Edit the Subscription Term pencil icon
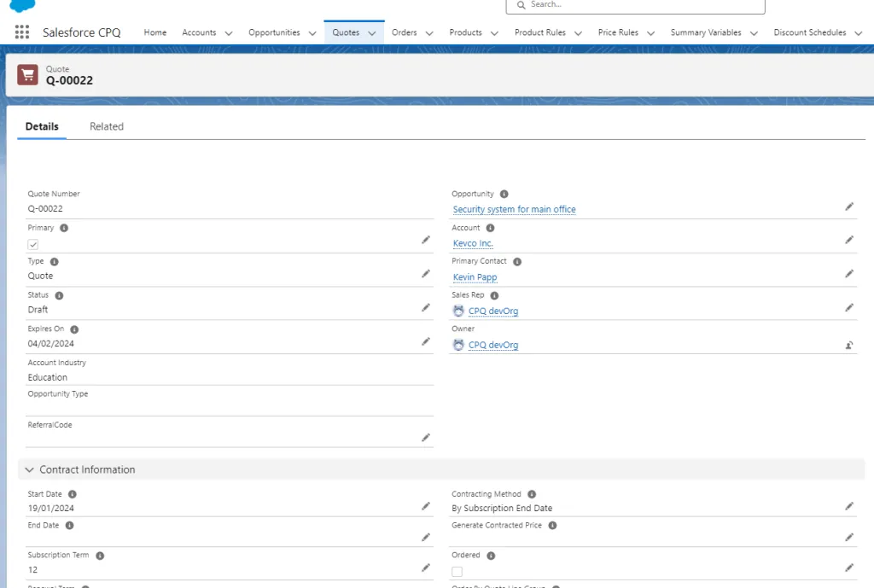Screen dimensions: 874x588 click(x=426, y=568)
